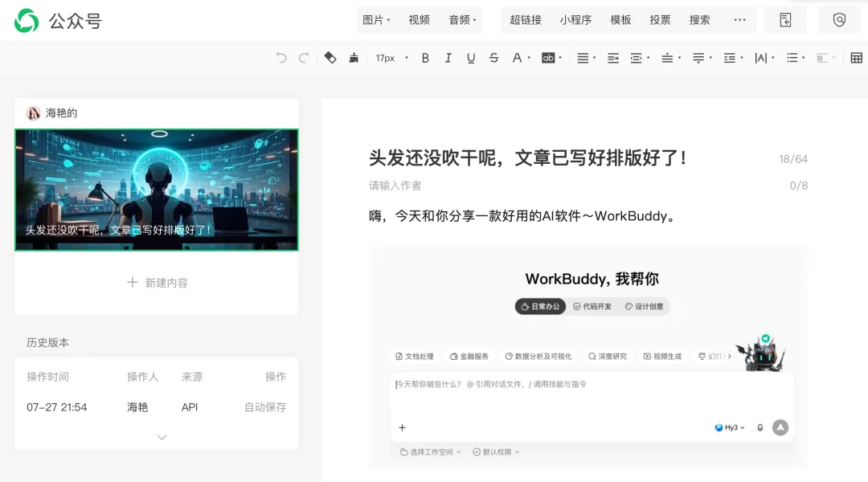The image size is (868, 482).
Task: Click the spacing before paragraph icon
Action: point(667,58)
